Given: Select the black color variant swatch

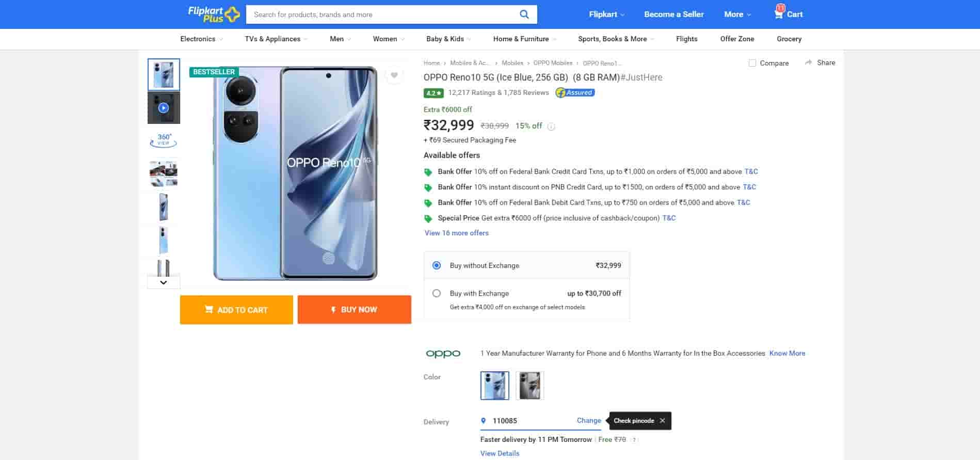Looking at the screenshot, I should click(x=529, y=386).
